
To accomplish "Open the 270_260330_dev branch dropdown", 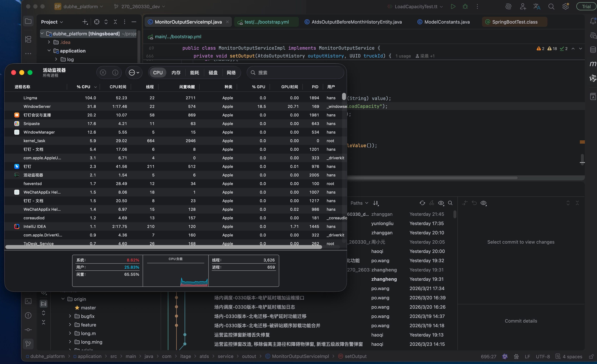I will tap(140, 7).
